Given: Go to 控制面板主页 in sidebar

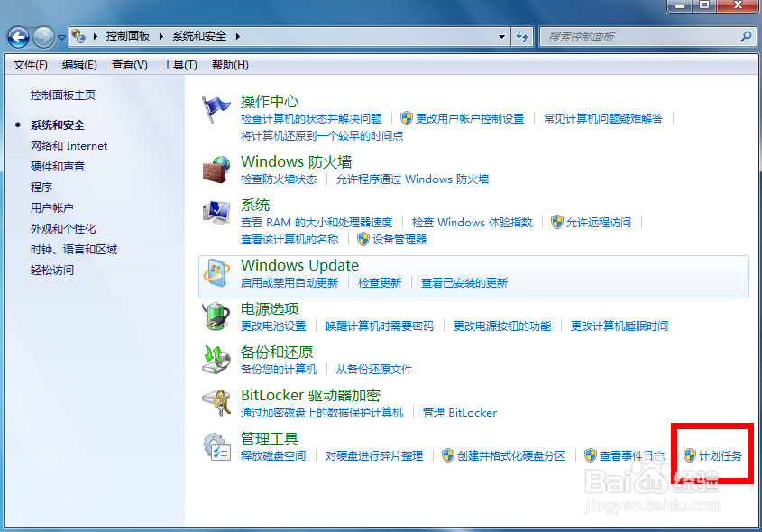Looking at the screenshot, I should coord(63,96).
